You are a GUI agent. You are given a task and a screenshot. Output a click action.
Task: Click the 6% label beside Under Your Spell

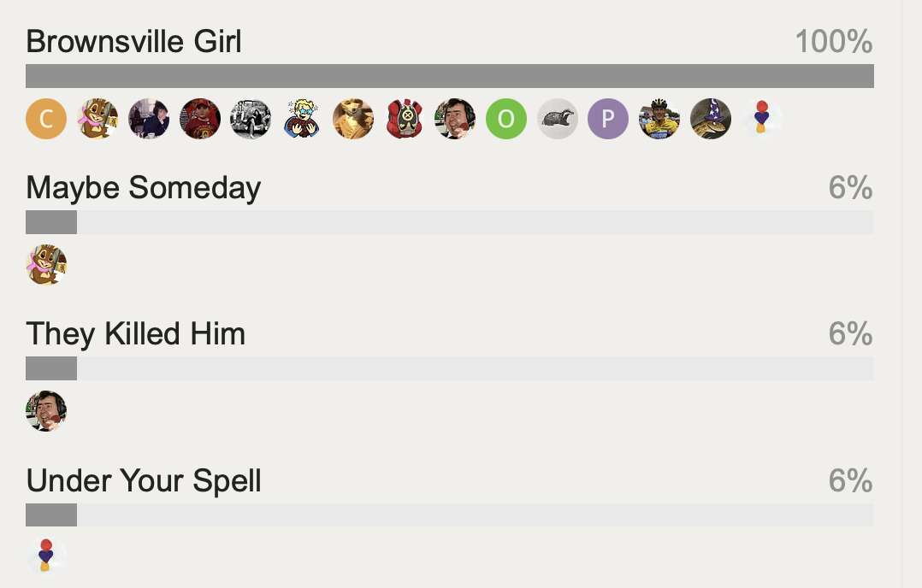coord(850,480)
